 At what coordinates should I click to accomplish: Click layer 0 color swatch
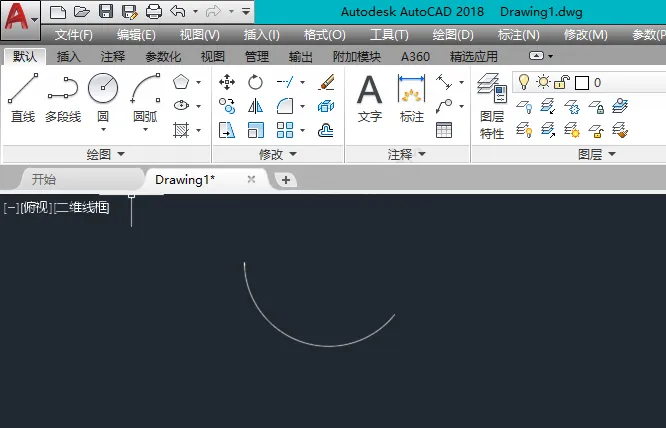[581, 83]
